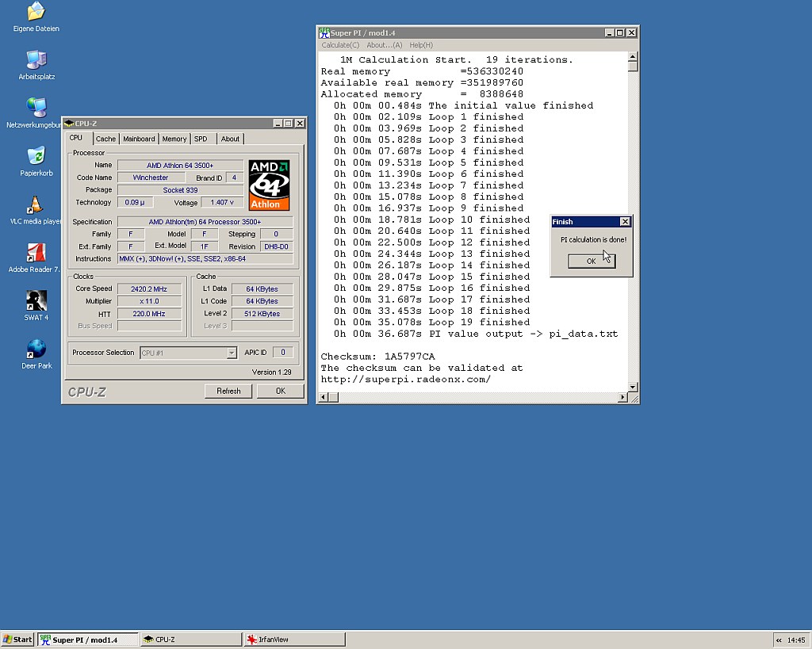The height and width of the screenshot is (649, 812).
Task: Click the Brand ID value 4
Action: [x=234, y=178]
